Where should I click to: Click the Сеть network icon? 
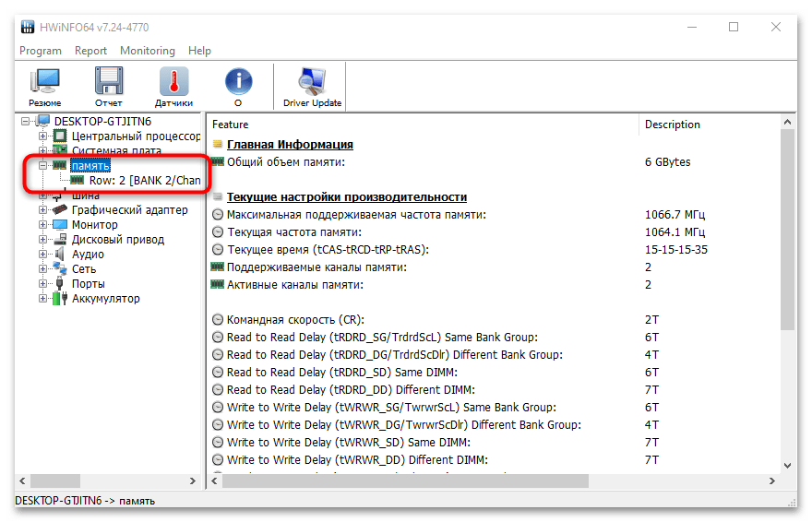[x=60, y=268]
